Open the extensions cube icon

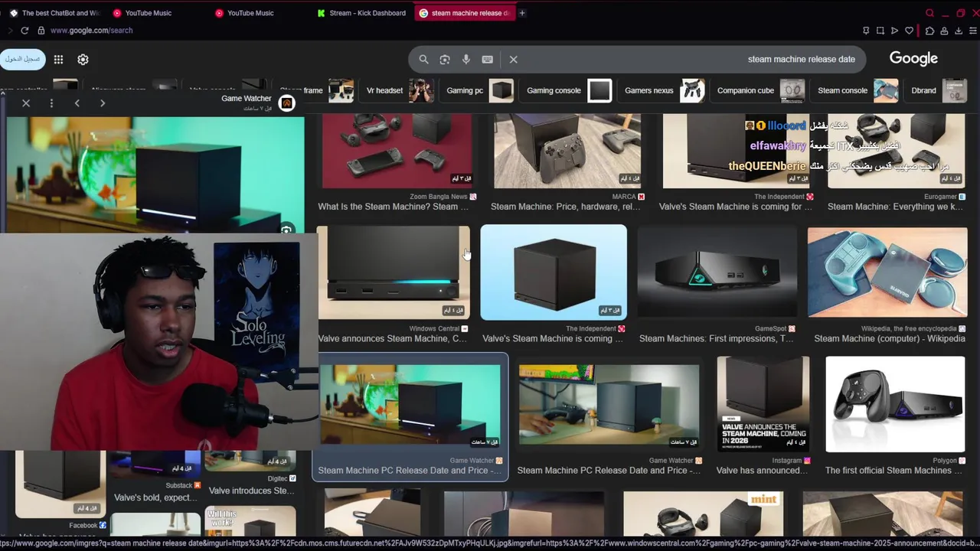(929, 31)
